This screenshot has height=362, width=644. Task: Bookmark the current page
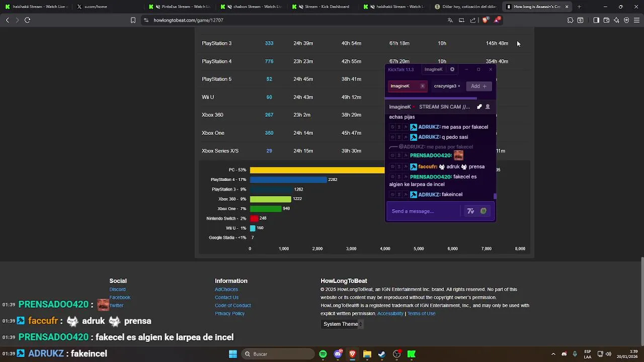pyautogui.click(x=133, y=20)
